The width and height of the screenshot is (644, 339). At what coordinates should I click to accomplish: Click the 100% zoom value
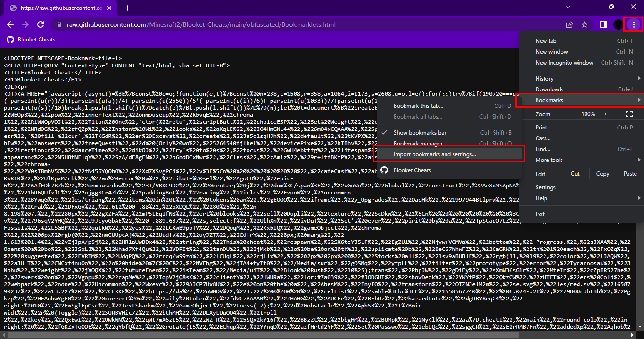point(588,114)
